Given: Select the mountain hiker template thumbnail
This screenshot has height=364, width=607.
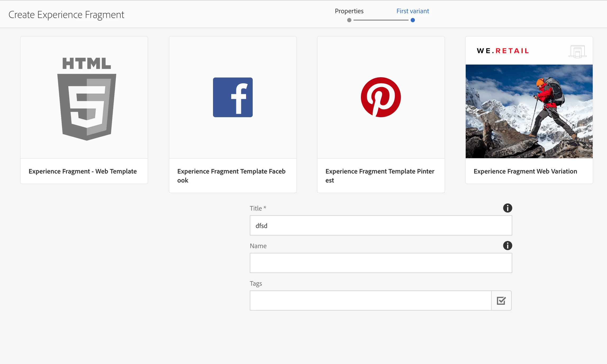Looking at the screenshot, I should 529,111.
